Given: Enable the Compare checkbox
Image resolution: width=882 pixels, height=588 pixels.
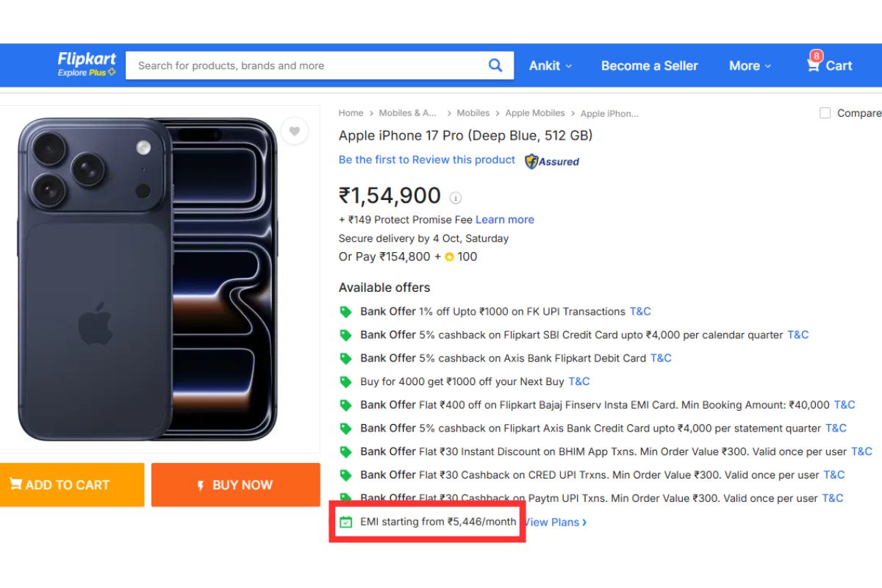Looking at the screenshot, I should pyautogui.click(x=824, y=112).
